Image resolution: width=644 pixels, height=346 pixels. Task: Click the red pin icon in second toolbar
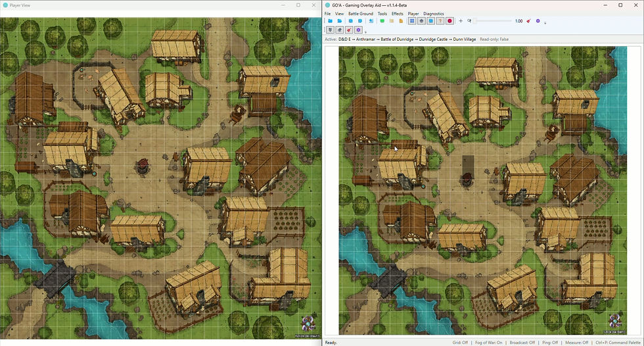tap(349, 30)
